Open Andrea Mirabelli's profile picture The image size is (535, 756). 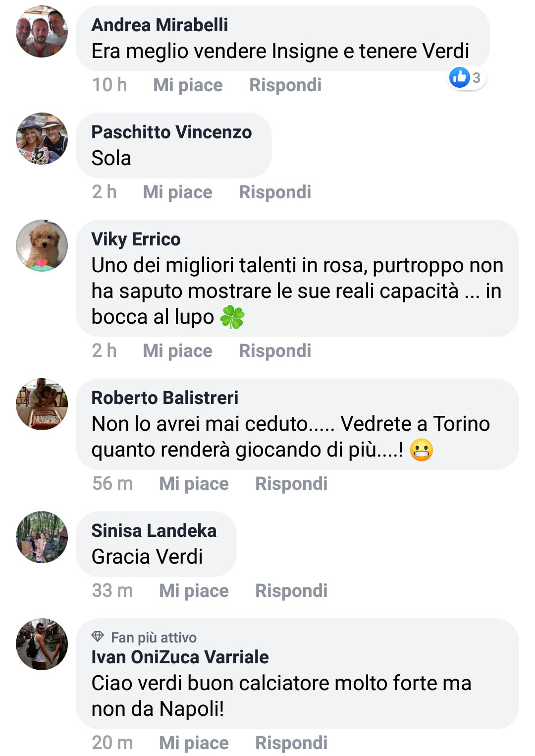coord(42,32)
